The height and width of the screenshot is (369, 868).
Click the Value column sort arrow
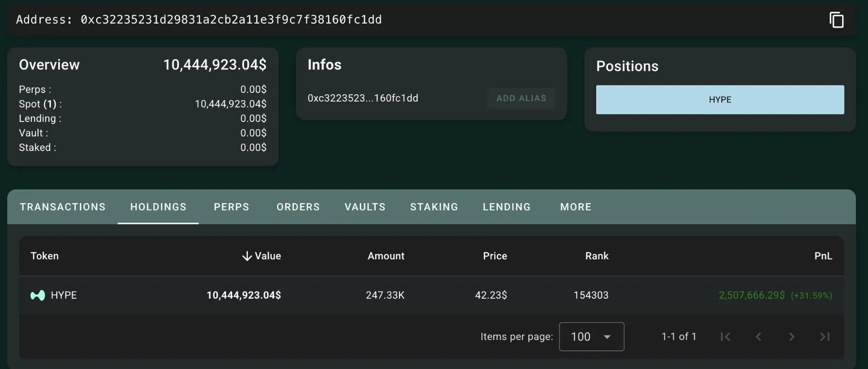[x=247, y=256]
